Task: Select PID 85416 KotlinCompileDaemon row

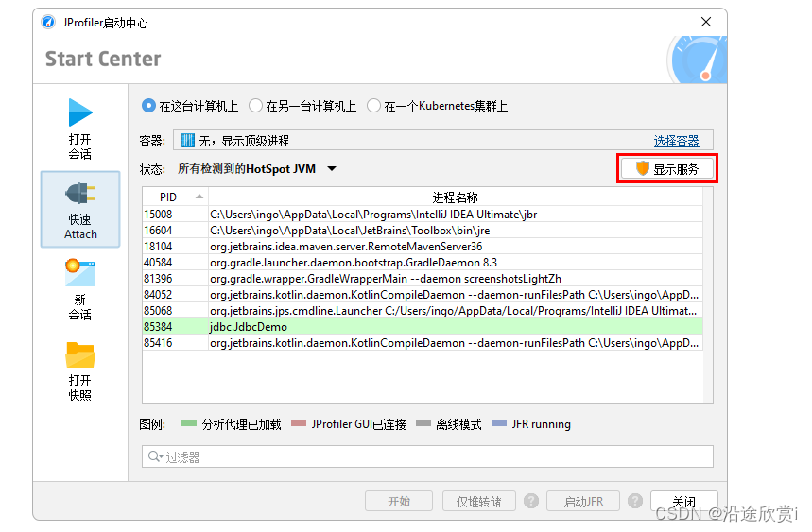Action: (423, 343)
